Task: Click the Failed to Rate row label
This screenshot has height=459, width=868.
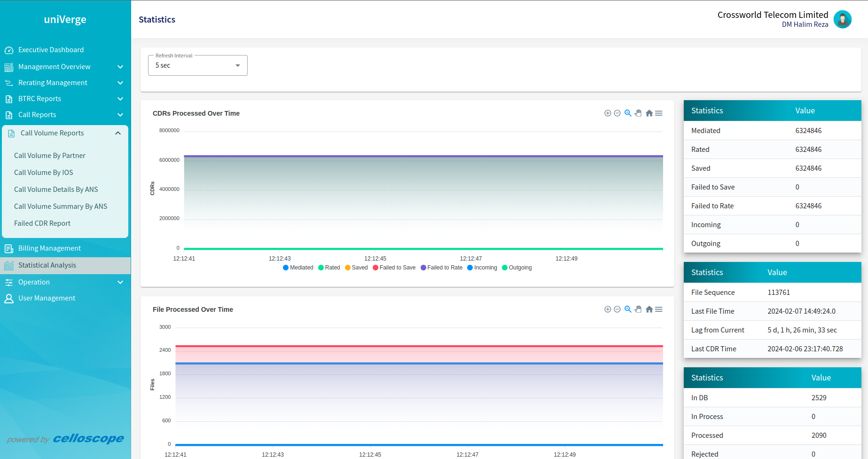Action: 712,206
